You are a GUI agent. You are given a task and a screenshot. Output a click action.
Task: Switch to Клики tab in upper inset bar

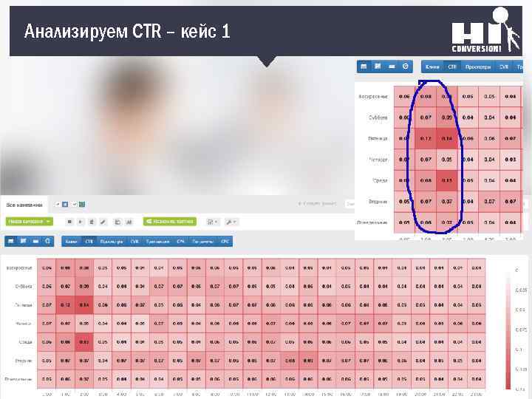coord(432,66)
